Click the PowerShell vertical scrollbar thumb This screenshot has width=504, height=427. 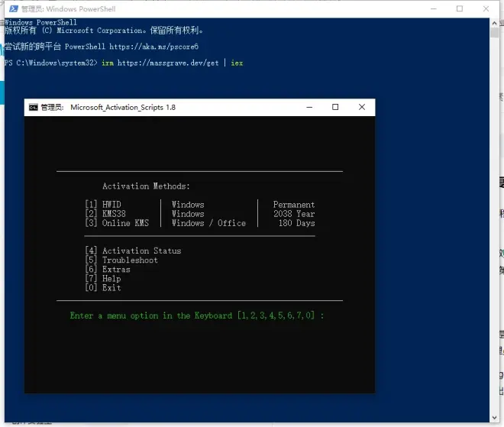[494, 33]
